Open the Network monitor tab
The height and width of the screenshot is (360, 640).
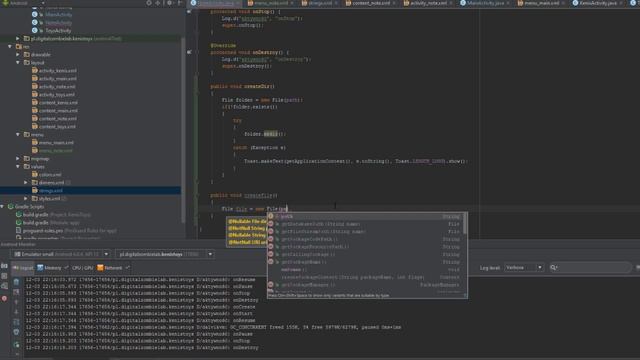[x=110, y=268]
